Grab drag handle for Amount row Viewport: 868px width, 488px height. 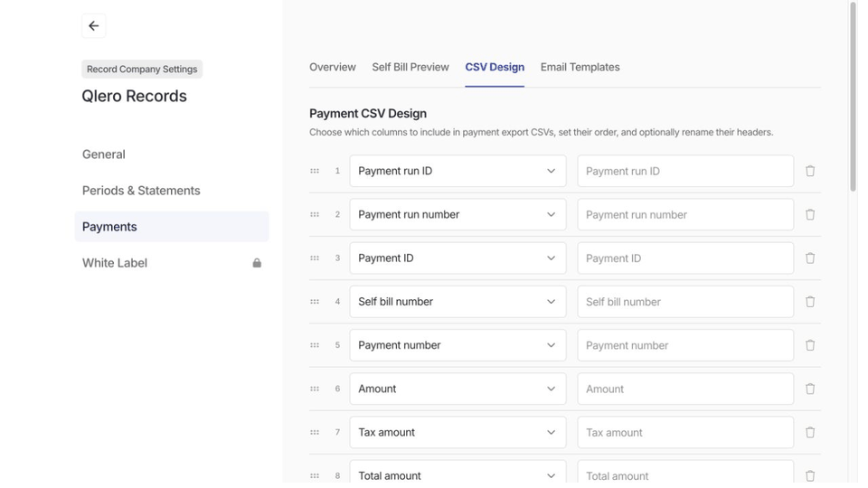(x=315, y=389)
